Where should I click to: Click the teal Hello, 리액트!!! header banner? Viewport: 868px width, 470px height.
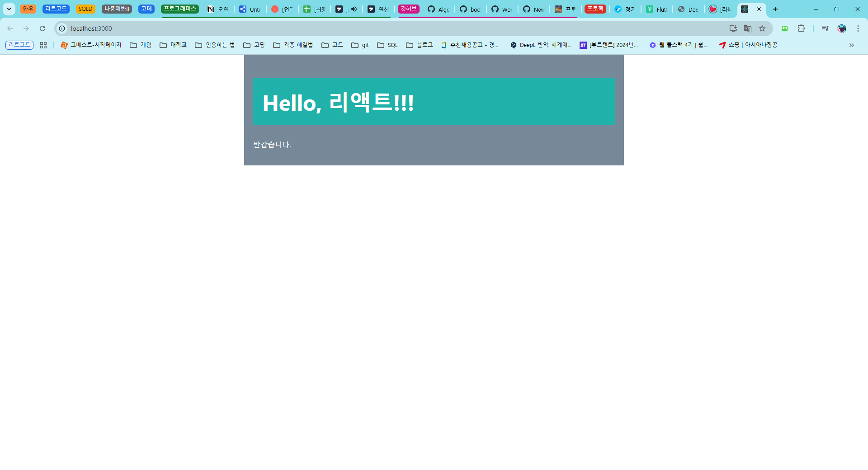tap(434, 102)
